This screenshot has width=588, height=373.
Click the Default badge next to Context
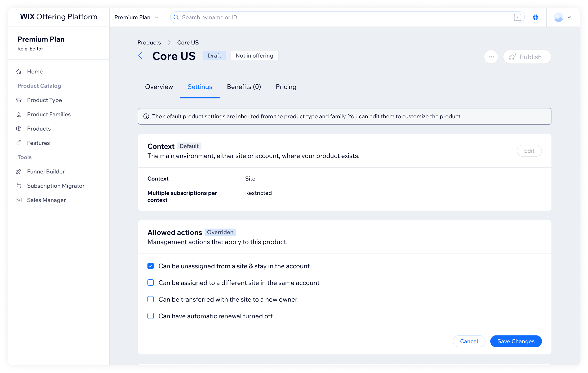[x=189, y=146]
